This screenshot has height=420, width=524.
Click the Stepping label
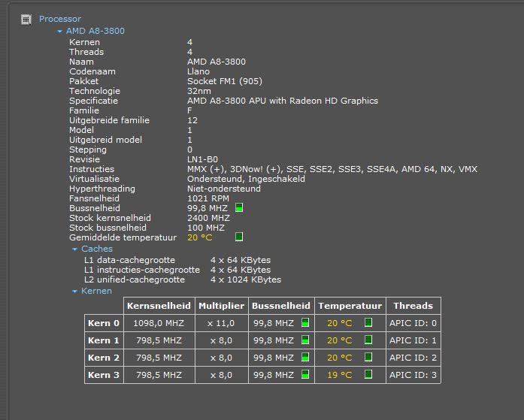[88, 150]
